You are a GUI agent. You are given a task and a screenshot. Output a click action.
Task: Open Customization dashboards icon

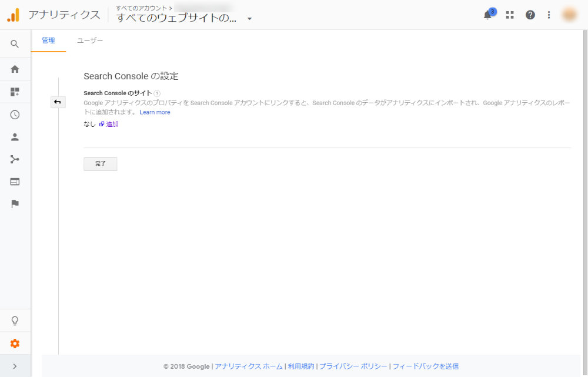click(x=15, y=92)
